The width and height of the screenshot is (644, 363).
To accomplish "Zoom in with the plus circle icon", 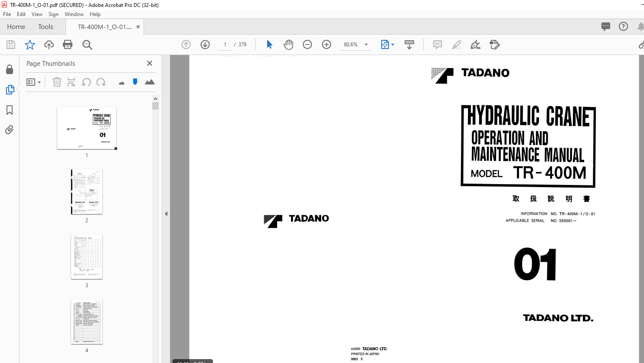I will coord(327,45).
